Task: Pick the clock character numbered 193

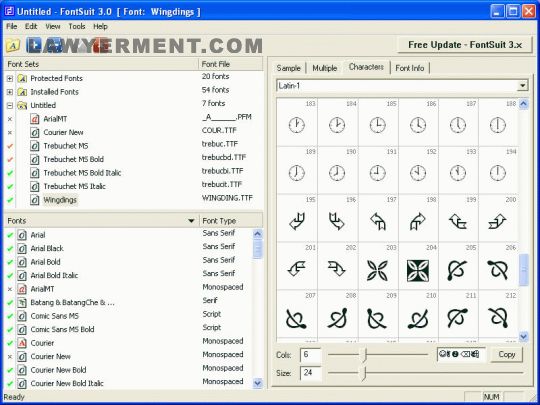Action: pos(458,173)
